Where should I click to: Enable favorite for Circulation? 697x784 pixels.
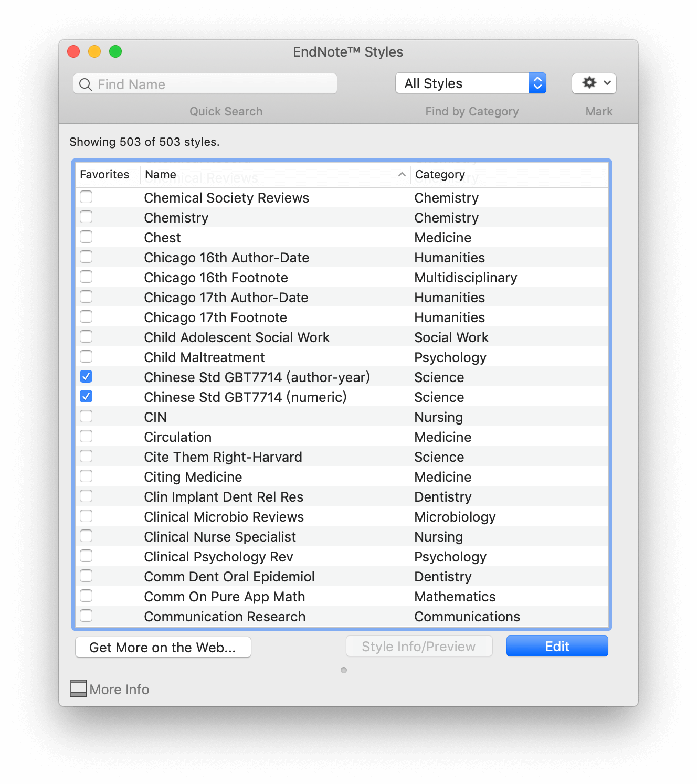86,436
